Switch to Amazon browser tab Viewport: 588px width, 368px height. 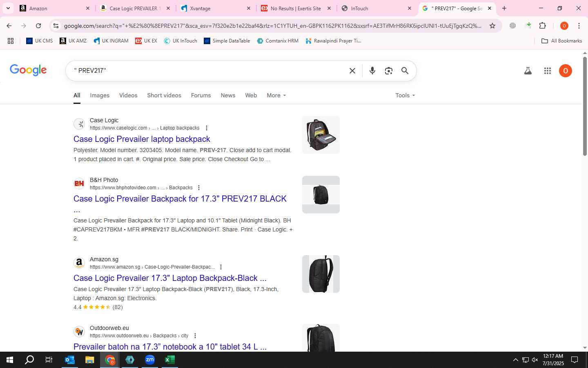coord(55,8)
